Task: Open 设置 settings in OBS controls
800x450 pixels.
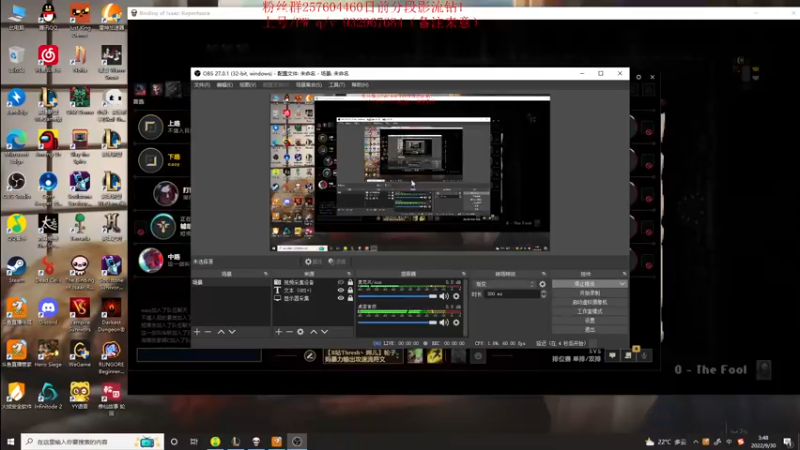Action: pos(590,320)
